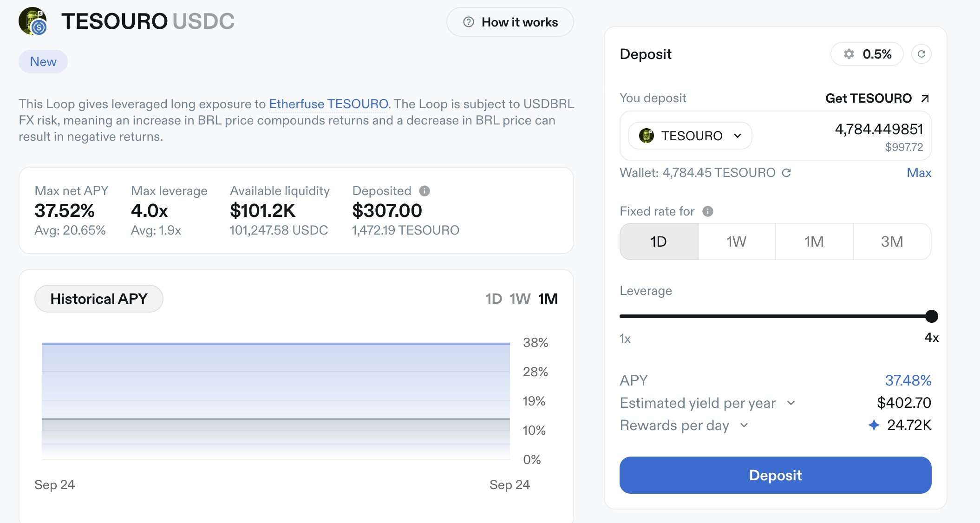The width and height of the screenshot is (980, 523).
Task: Click the 4.0x max leverage value
Action: click(149, 210)
